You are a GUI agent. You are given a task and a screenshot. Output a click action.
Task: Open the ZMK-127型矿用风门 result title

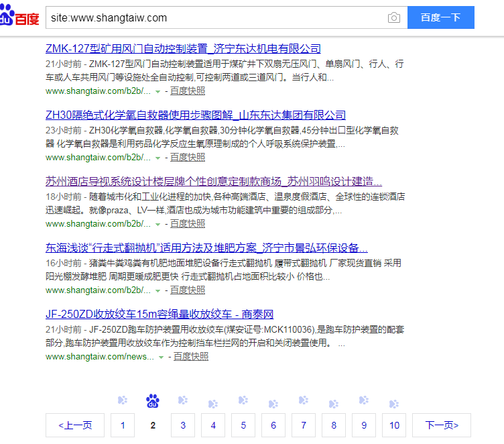click(183, 49)
